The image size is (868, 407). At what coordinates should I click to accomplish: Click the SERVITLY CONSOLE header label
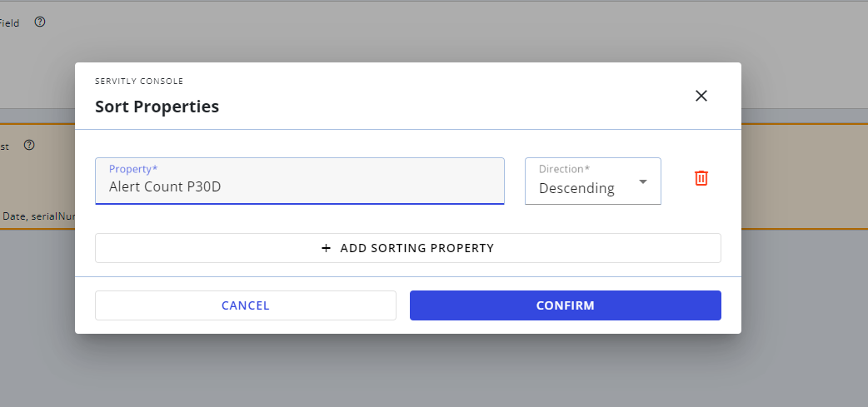(139, 82)
